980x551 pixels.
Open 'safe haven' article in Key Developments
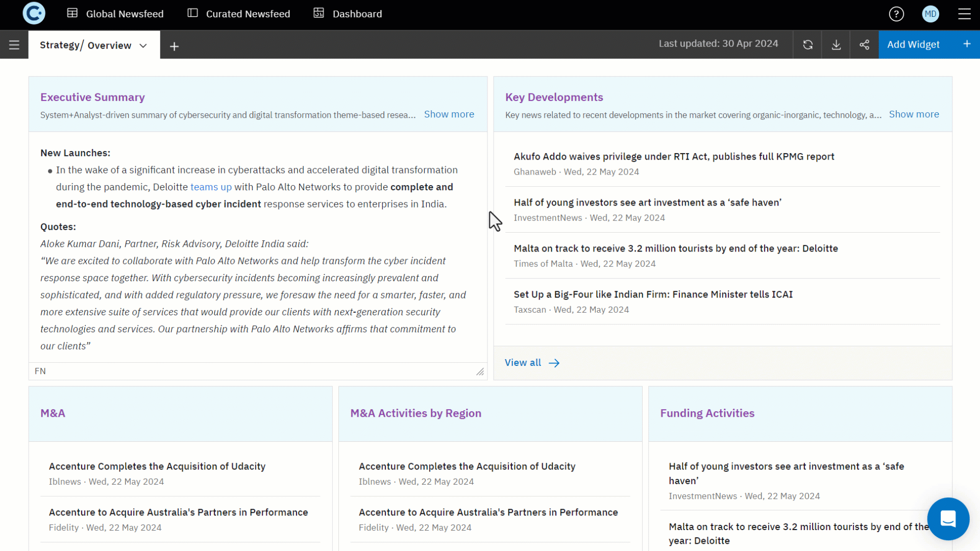(x=647, y=203)
